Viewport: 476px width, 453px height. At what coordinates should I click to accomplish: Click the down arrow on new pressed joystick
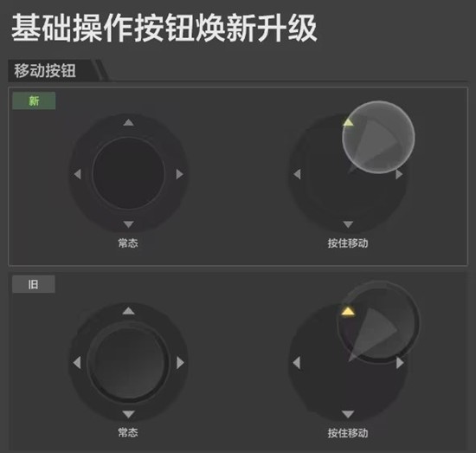[348, 224]
